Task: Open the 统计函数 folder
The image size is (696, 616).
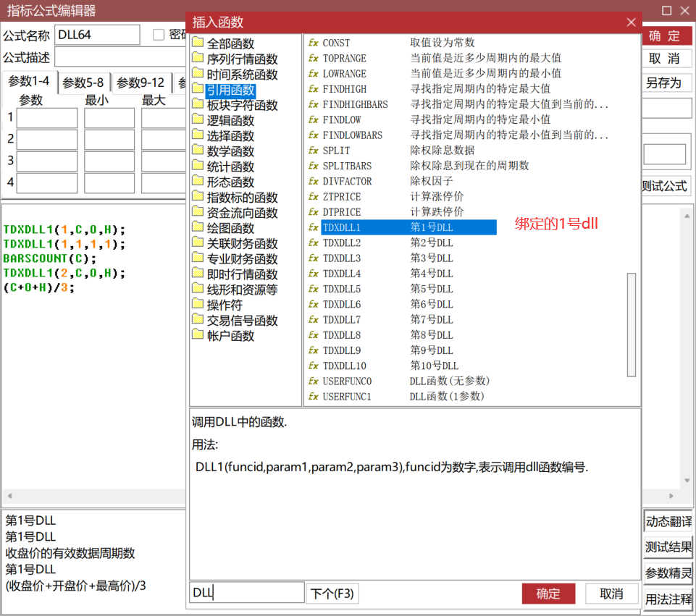Action: click(224, 166)
